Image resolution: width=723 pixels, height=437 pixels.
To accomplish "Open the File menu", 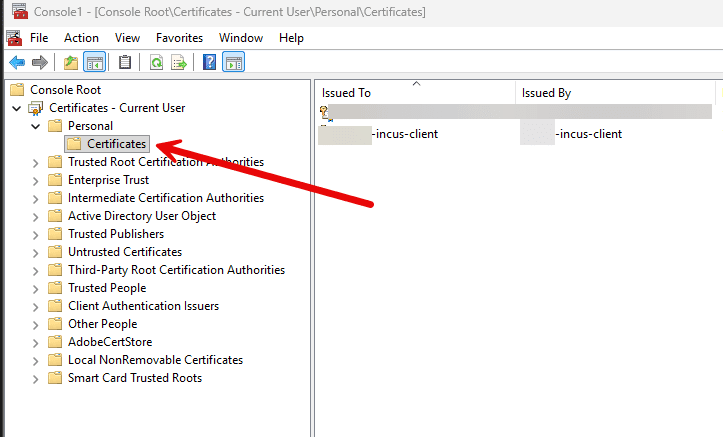I will (x=39, y=38).
